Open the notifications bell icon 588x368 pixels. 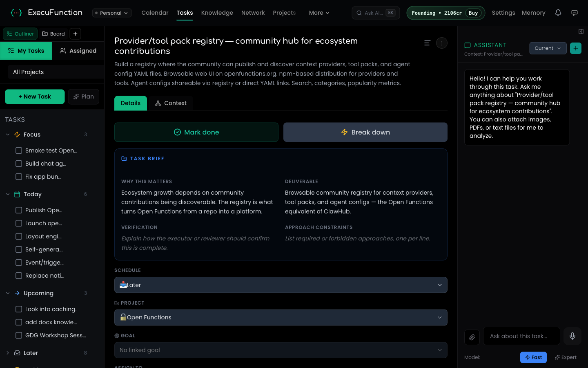558,13
